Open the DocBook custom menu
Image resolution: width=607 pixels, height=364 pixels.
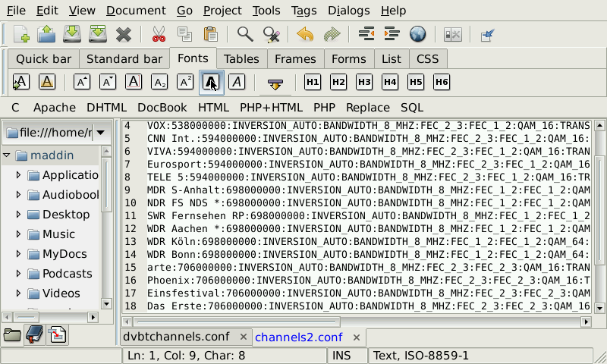(x=162, y=108)
